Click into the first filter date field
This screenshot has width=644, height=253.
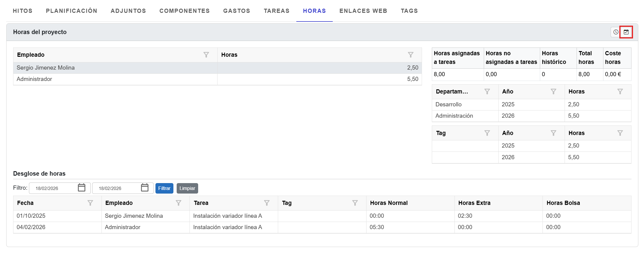[54, 188]
